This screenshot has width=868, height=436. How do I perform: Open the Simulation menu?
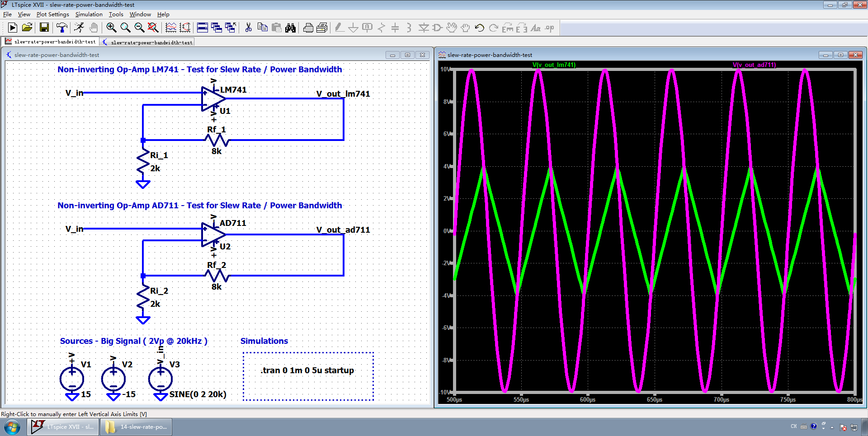(x=89, y=14)
